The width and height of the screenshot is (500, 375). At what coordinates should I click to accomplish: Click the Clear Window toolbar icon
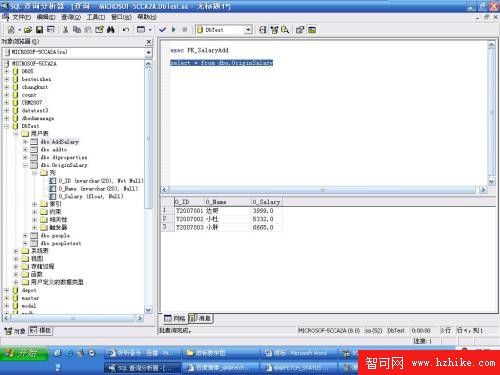tap(99, 30)
